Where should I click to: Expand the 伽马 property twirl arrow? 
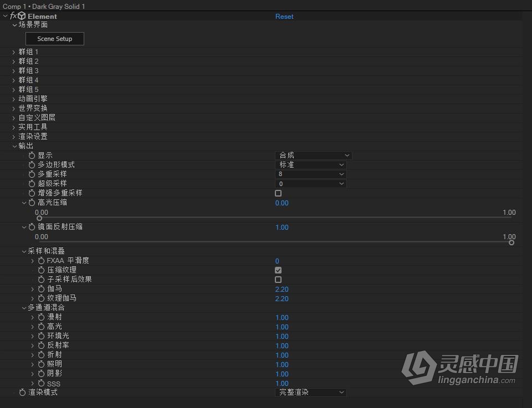point(33,289)
